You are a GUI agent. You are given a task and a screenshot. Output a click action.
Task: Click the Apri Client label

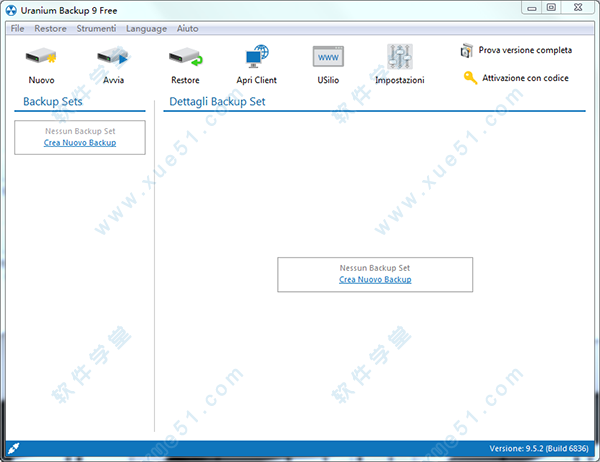(x=256, y=80)
